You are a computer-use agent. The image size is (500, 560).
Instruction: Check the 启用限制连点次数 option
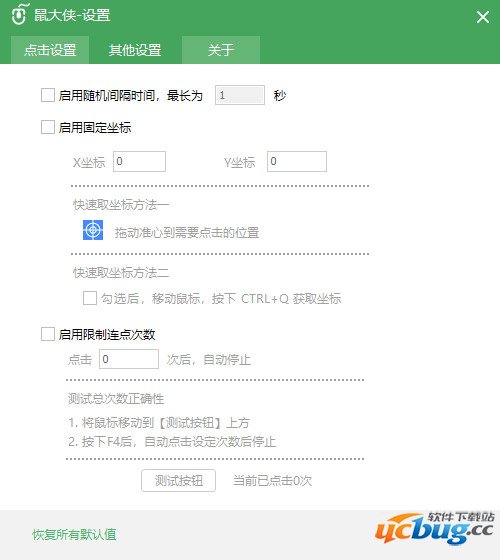(x=48, y=334)
